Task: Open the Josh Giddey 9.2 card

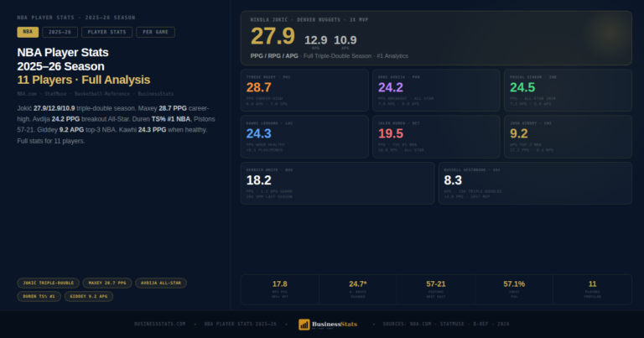Action: [568, 137]
